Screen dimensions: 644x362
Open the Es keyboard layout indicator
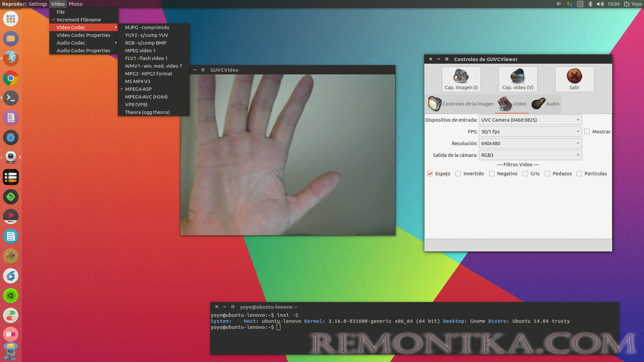point(580,4)
